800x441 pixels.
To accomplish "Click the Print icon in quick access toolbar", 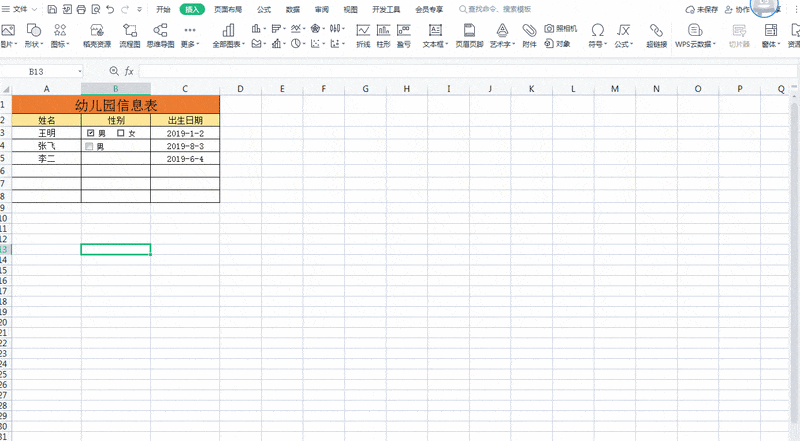I will click(81, 9).
